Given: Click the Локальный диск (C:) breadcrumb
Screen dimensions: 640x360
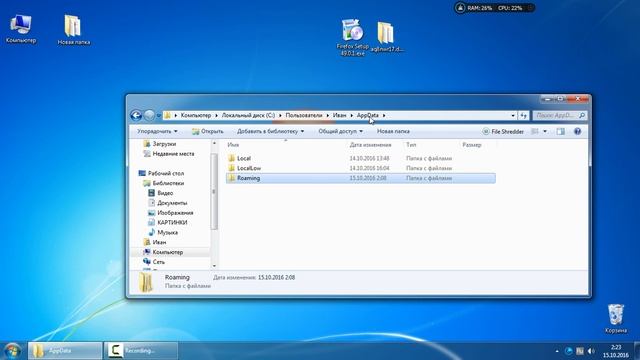Looking at the screenshot, I should pos(248,116).
